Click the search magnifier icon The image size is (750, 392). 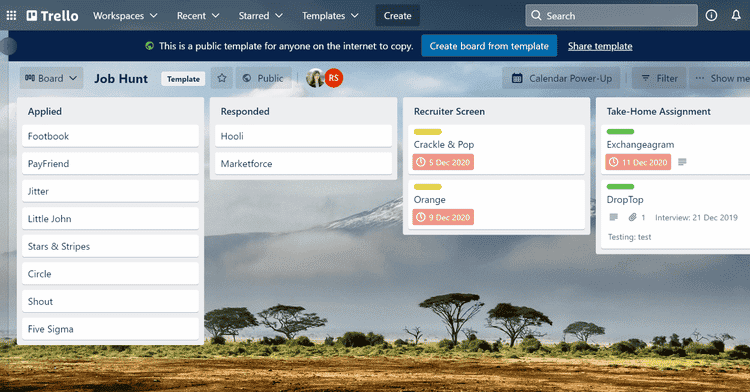point(536,16)
